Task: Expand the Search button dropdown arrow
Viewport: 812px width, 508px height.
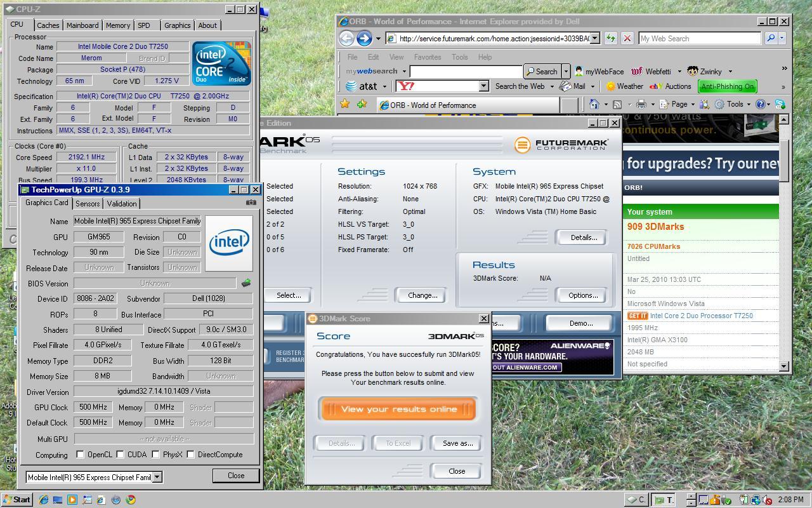Action: tap(566, 72)
